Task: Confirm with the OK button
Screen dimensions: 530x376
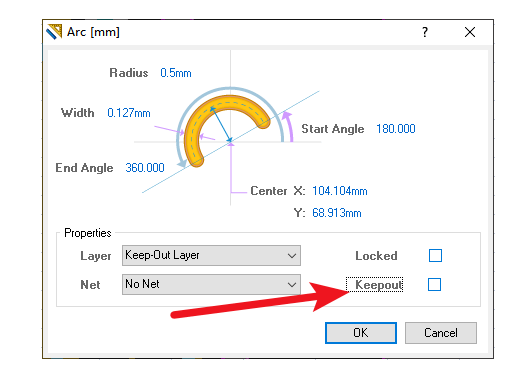Action: (x=361, y=333)
